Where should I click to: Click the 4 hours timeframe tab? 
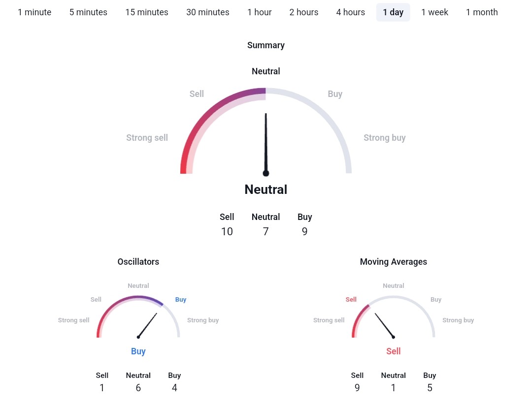[x=351, y=12]
